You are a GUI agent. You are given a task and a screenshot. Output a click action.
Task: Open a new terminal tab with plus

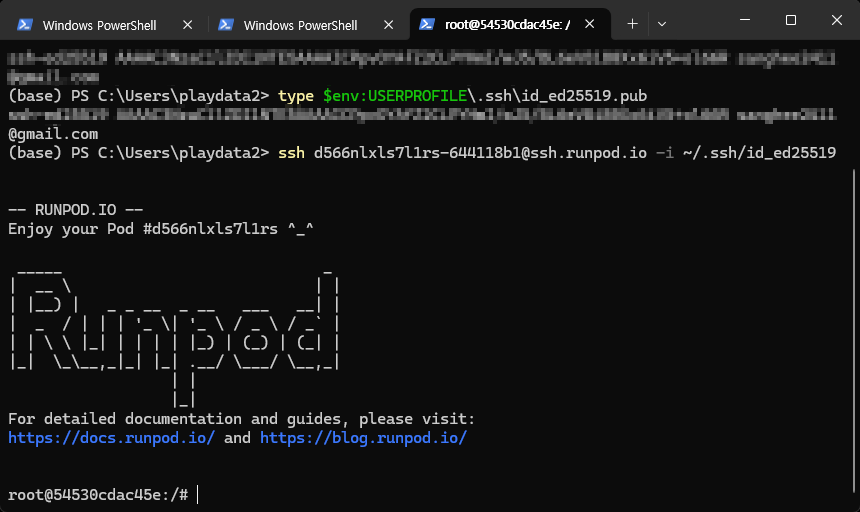pyautogui.click(x=632, y=24)
